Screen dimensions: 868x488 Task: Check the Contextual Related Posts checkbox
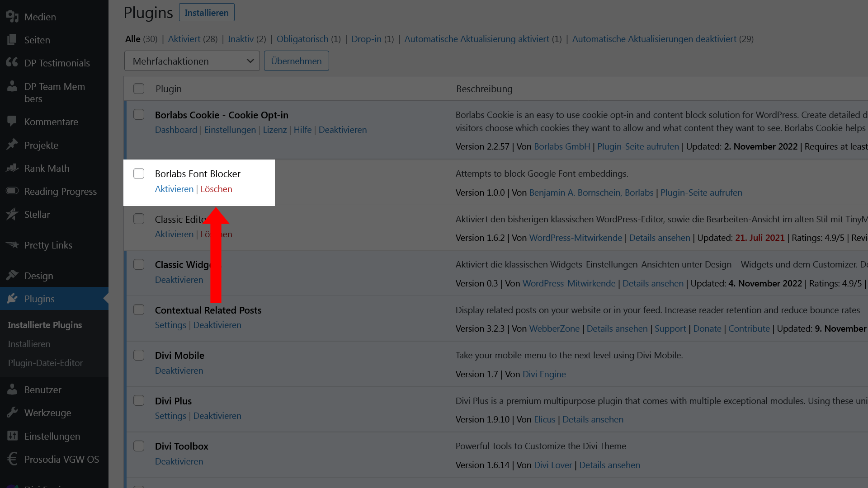pyautogui.click(x=139, y=310)
